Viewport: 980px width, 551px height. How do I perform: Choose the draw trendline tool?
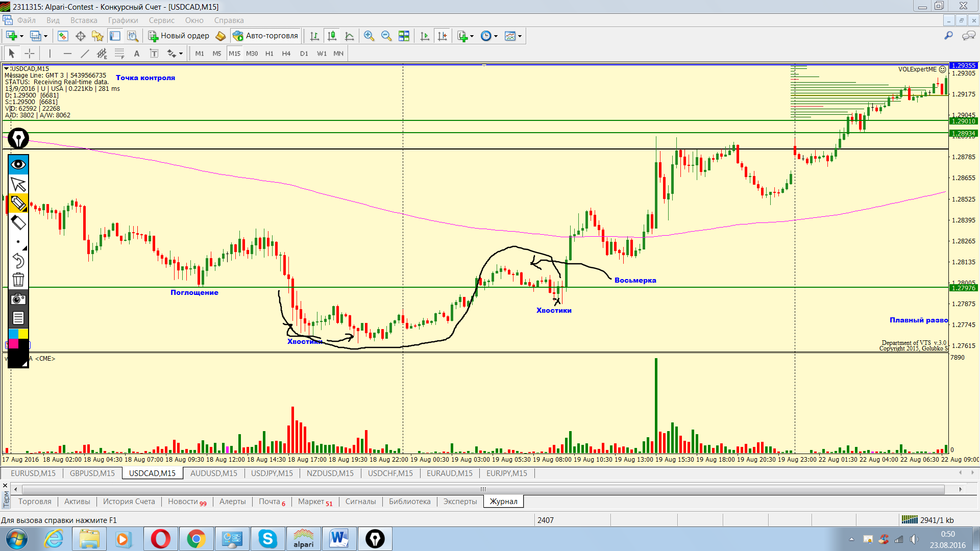85,54
